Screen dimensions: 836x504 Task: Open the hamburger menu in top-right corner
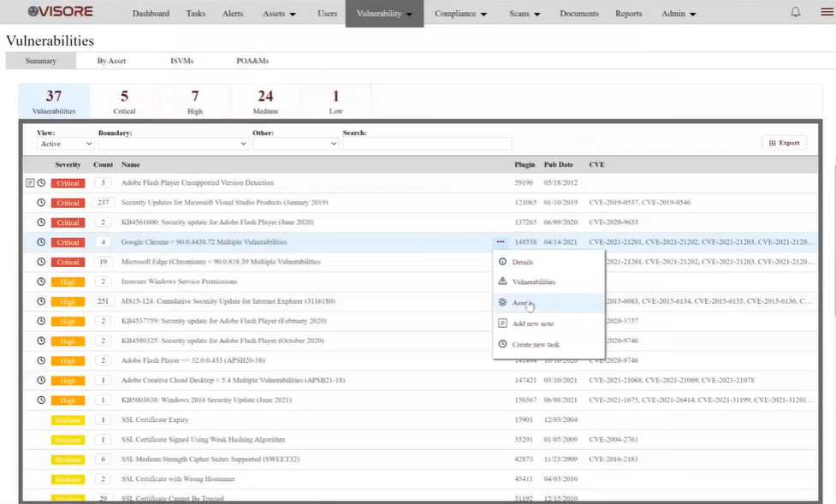[x=827, y=13]
